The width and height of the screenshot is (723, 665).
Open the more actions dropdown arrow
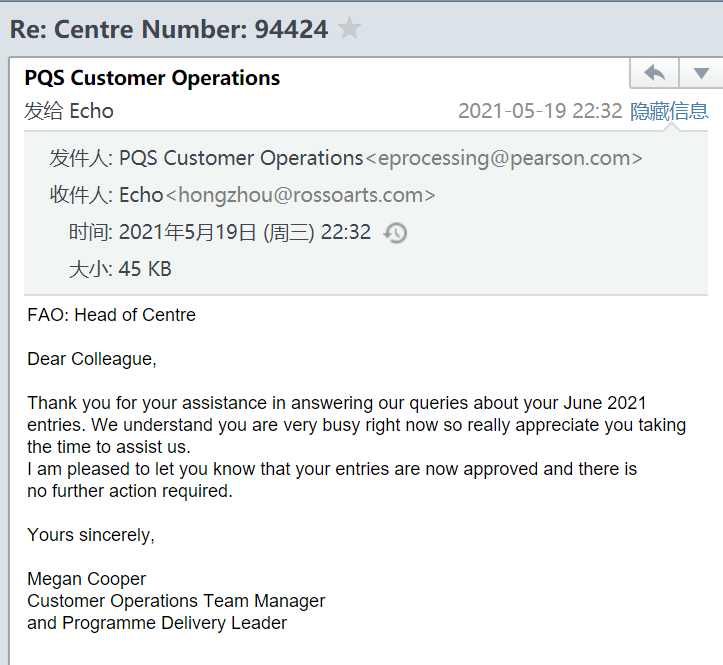[701, 73]
